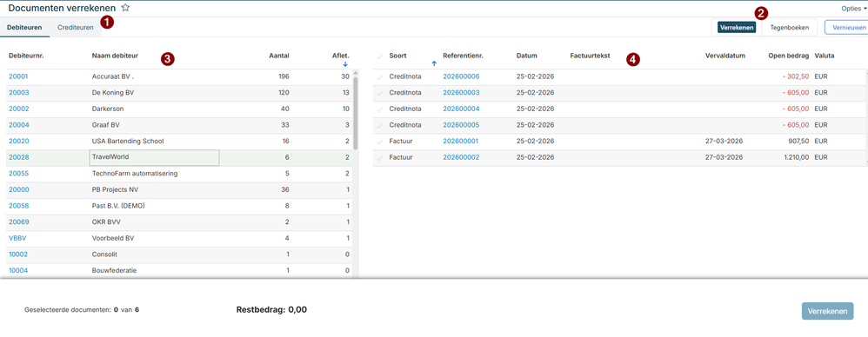Select the Past B.V. (DEMO) row

click(179, 206)
